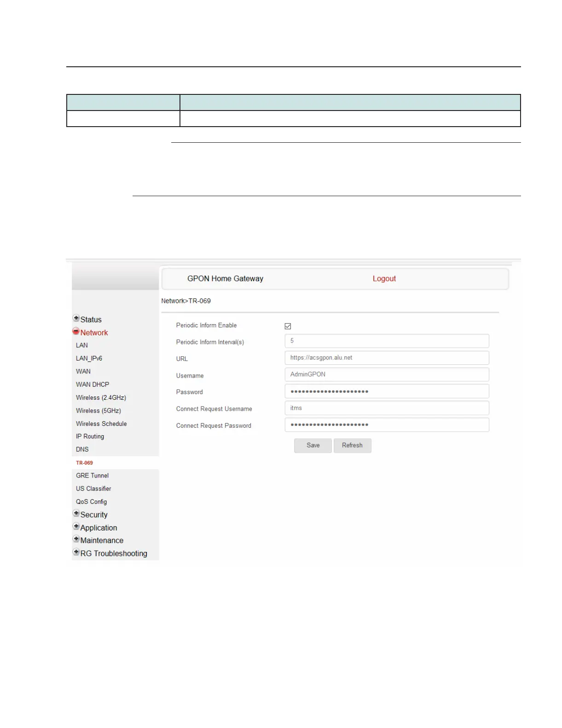The height and width of the screenshot is (728, 562).
Task: Click the Security menu label
Action: click(x=94, y=515)
